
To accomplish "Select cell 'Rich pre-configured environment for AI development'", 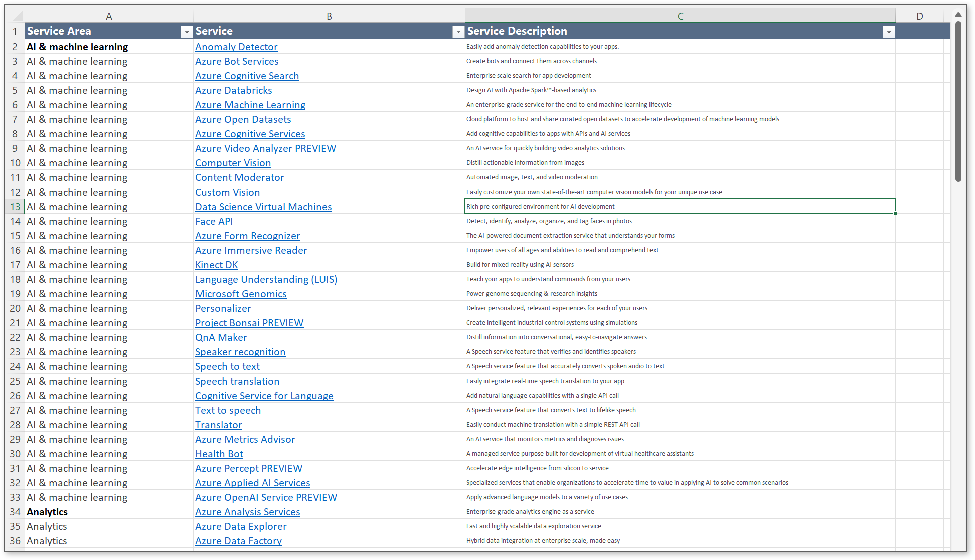I will [x=680, y=207].
